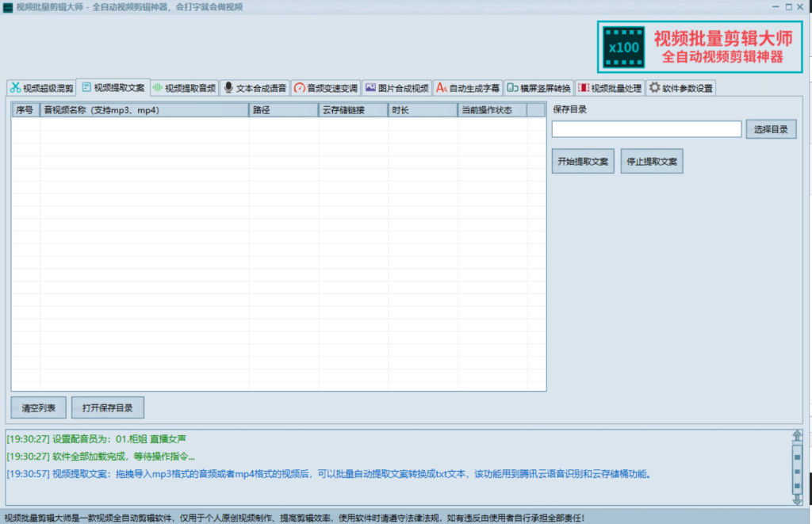Click the film icon on 视频批量处理 tab
This screenshot has width=812, height=524.
click(x=583, y=87)
